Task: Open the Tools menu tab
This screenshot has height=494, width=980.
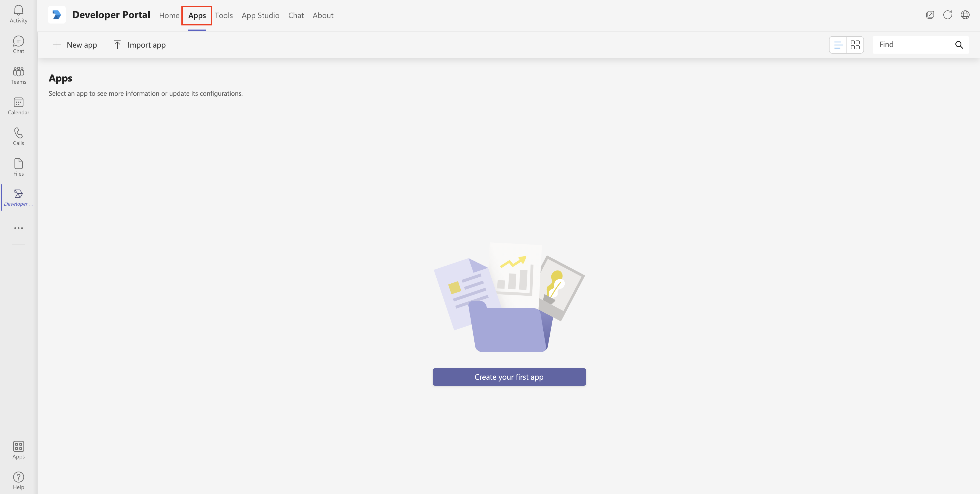Action: tap(223, 14)
